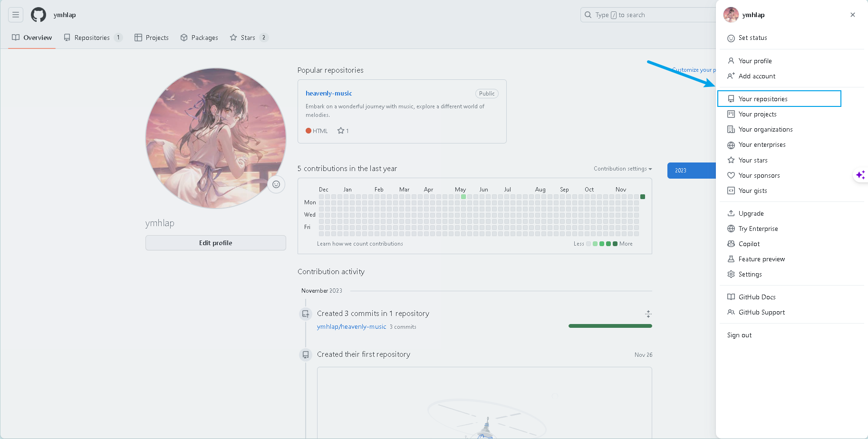Viewport: 868px width, 439px height.
Task: Click the search input field
Action: 646,15
